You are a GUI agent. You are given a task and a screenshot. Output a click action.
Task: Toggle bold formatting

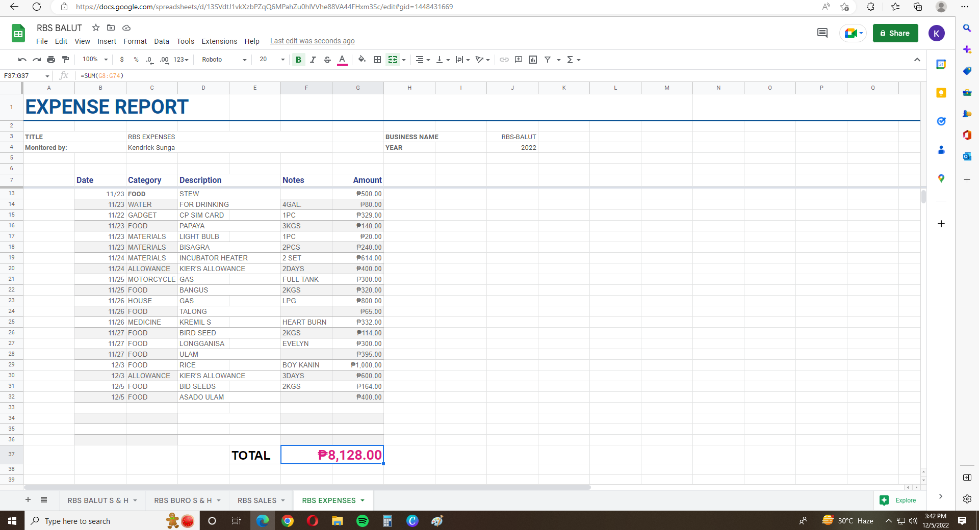(x=298, y=60)
